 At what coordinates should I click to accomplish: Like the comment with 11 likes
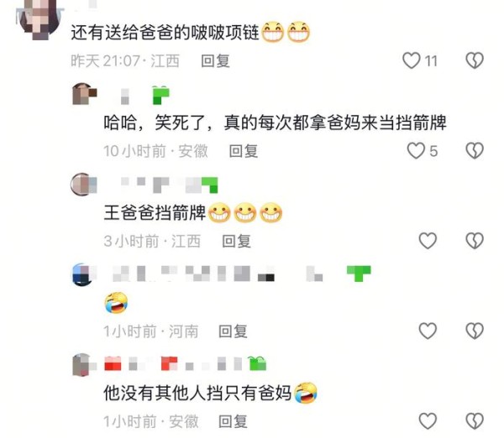click(412, 60)
